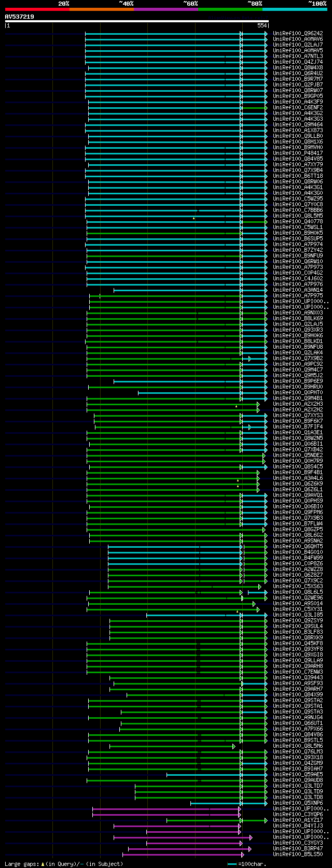Select the UniRef100_Q8L5M6 label
The height and width of the screenshot is (868, 332).
[298, 746]
